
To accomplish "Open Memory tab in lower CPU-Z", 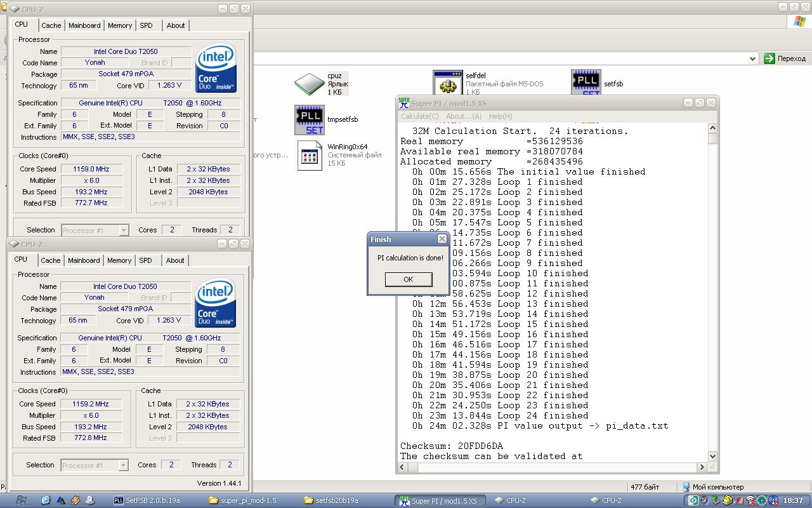I will click(x=119, y=260).
